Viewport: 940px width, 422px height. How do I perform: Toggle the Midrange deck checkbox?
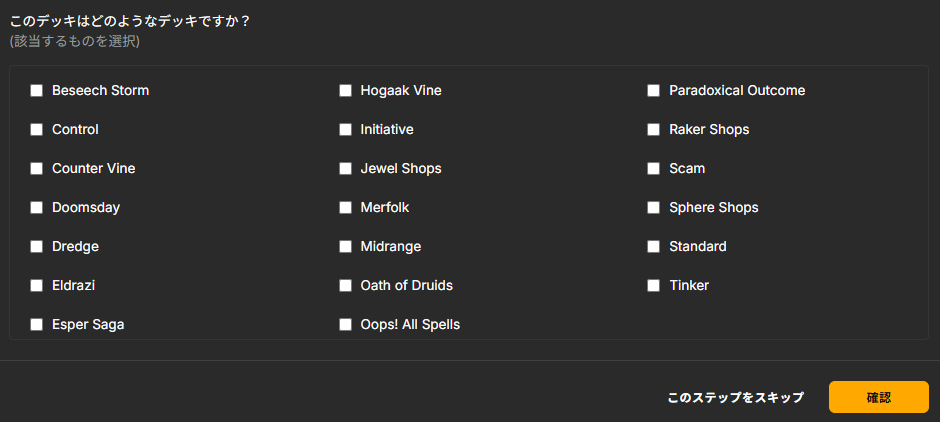click(346, 247)
